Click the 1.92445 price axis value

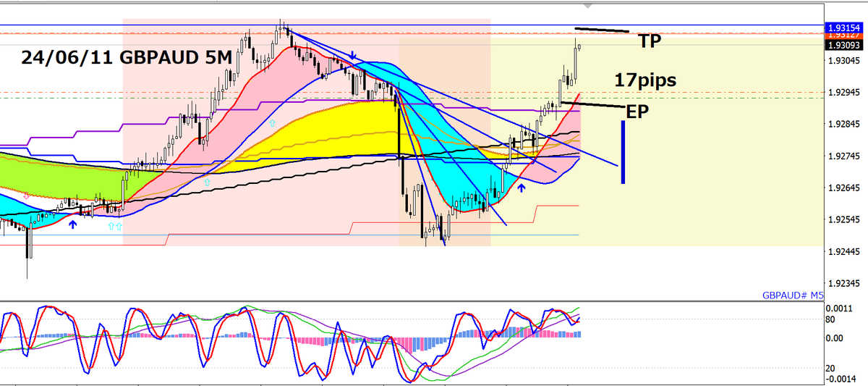pyautogui.click(x=843, y=251)
